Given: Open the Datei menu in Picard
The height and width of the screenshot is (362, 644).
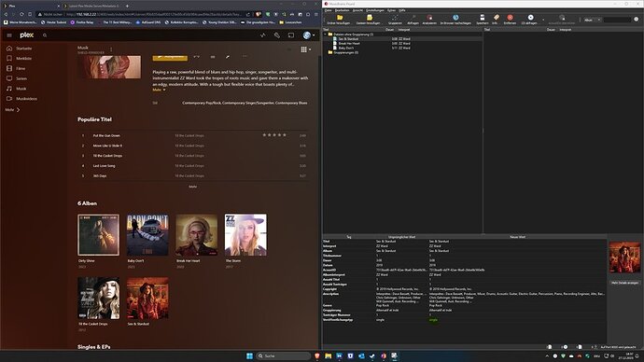Looking at the screenshot, I should [x=329, y=10].
